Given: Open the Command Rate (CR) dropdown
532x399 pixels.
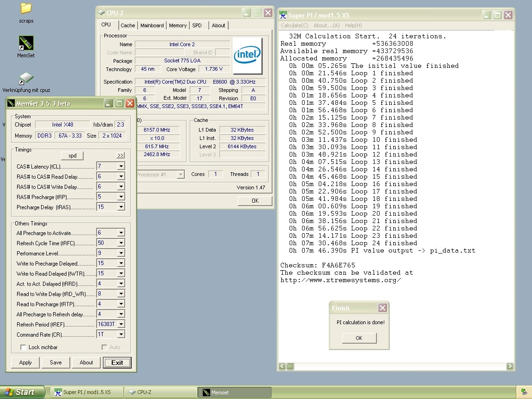Looking at the screenshot, I should click(x=121, y=334).
